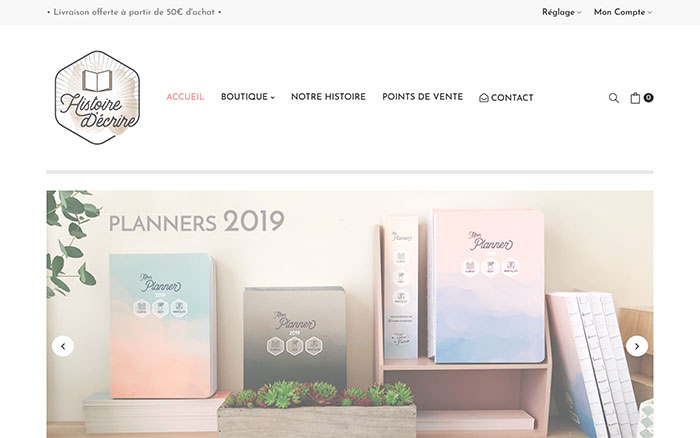Advance to next slide arrow
Screen dimensions: 700x438
[x=637, y=346]
